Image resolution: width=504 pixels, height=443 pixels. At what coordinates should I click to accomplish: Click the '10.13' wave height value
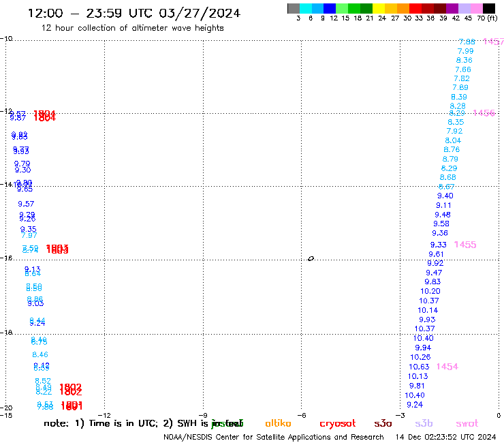pyautogui.click(x=418, y=376)
